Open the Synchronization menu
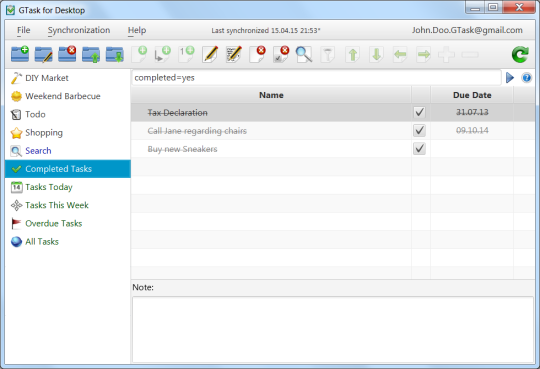The width and height of the screenshot is (540, 369). pos(79,30)
